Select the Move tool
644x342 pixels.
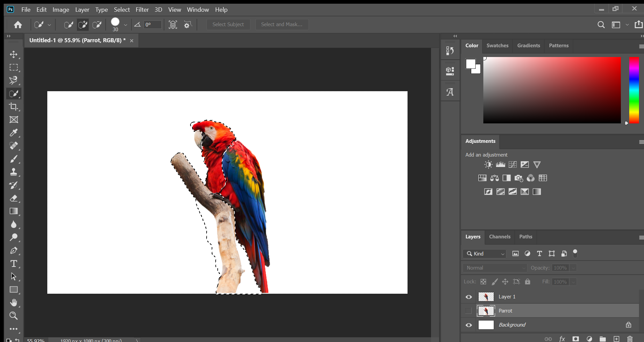[13, 54]
